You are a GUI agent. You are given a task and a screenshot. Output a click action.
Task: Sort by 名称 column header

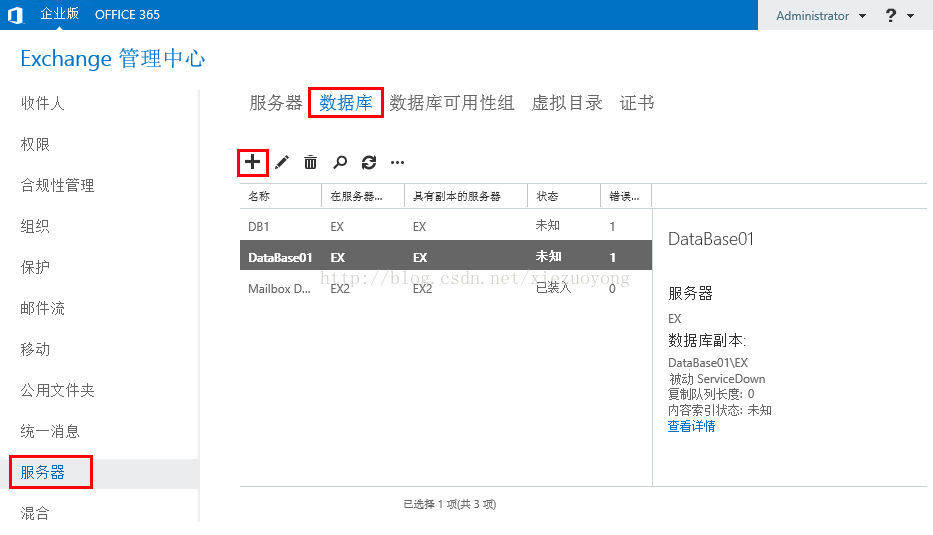[x=280, y=196]
